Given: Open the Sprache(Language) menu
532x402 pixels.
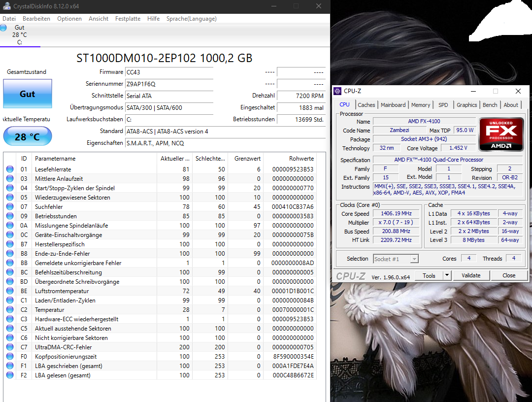Looking at the screenshot, I should tap(191, 19).
